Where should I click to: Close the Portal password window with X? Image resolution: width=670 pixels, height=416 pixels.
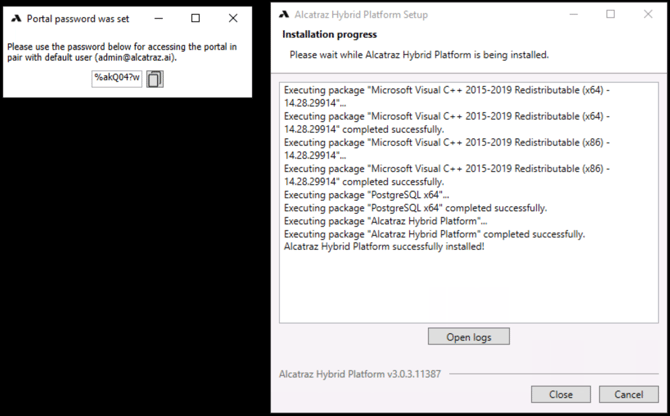[x=233, y=18]
